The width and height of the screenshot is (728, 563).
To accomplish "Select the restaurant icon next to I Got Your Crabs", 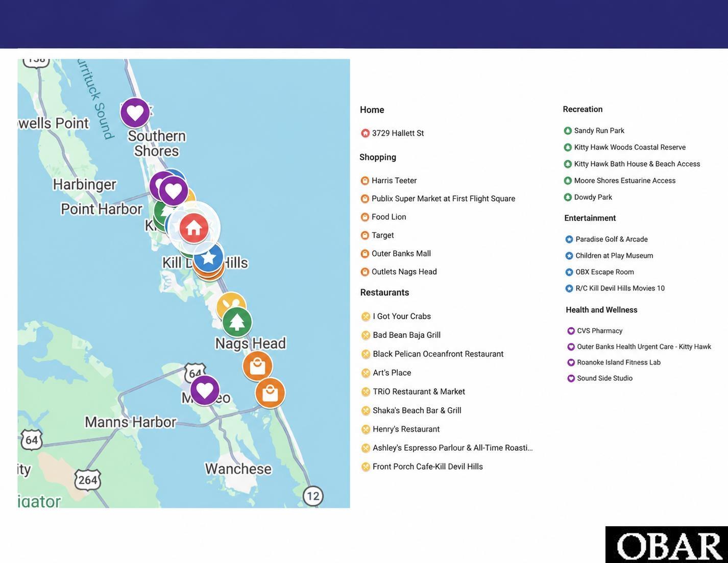I will click(366, 316).
